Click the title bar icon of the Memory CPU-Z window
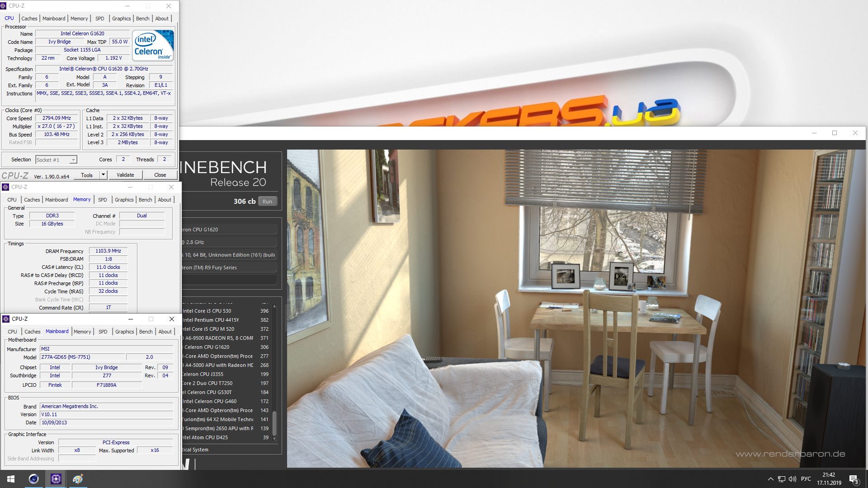868x488 pixels. point(5,187)
